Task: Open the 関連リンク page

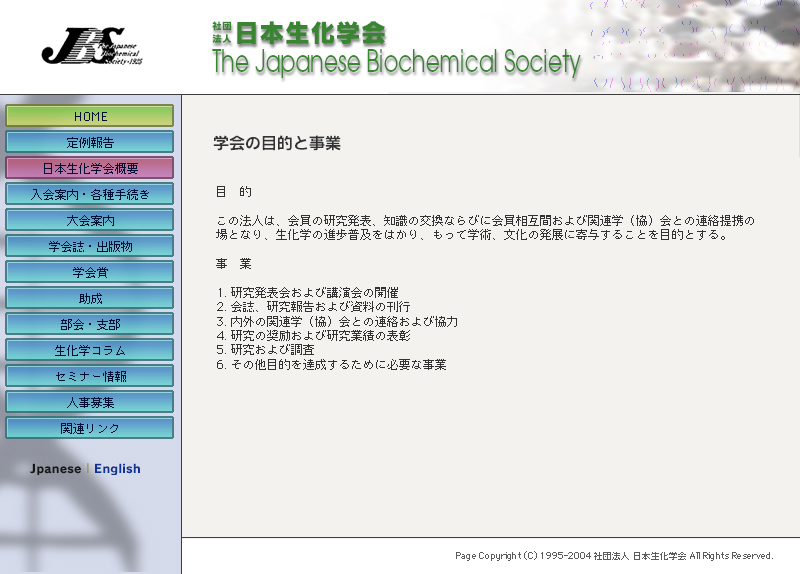Action: (x=90, y=428)
